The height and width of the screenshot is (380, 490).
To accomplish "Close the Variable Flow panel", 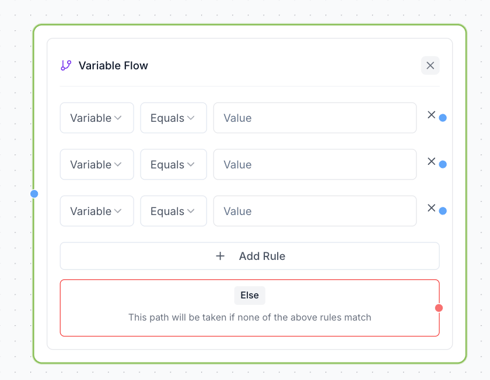I will pos(430,65).
